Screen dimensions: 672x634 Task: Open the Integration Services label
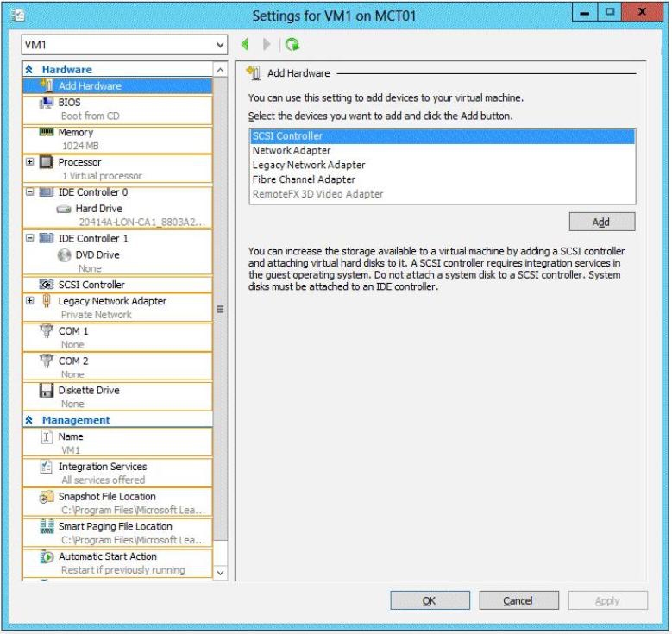point(103,467)
